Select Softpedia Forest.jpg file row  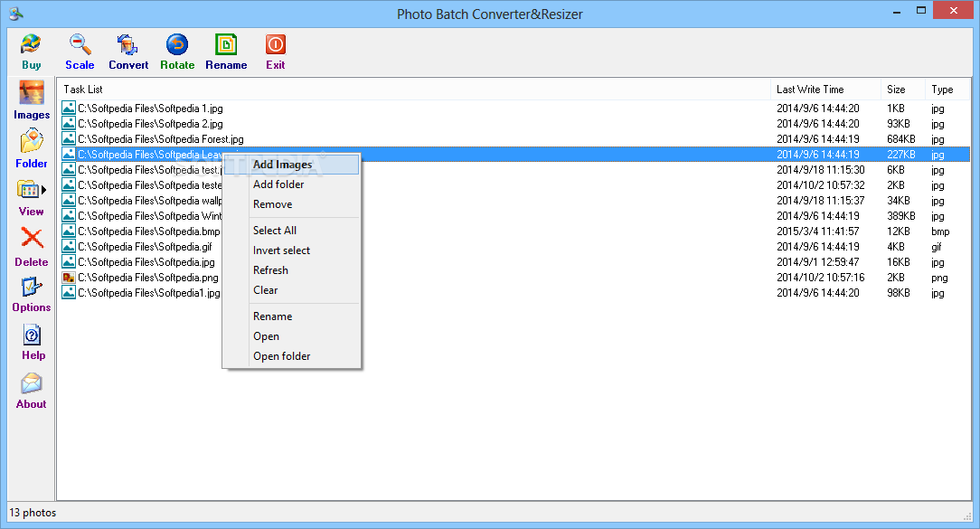tap(514, 139)
